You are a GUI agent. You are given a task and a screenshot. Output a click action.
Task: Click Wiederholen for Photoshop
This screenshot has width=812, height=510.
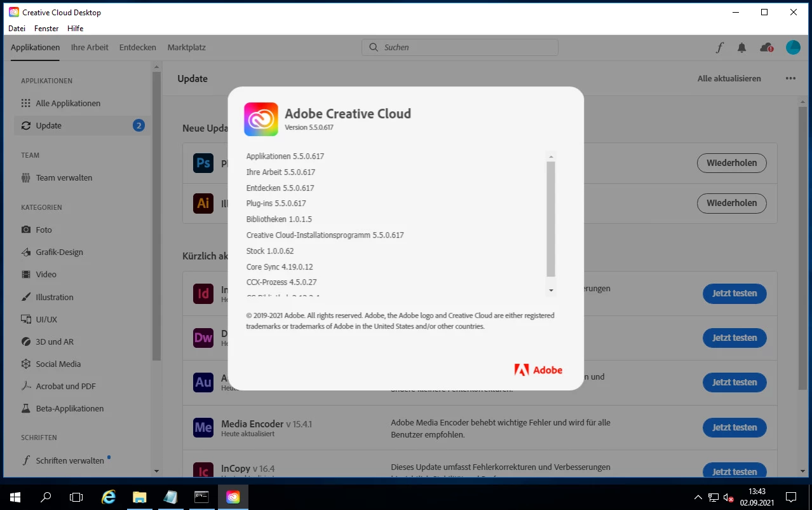pos(732,163)
